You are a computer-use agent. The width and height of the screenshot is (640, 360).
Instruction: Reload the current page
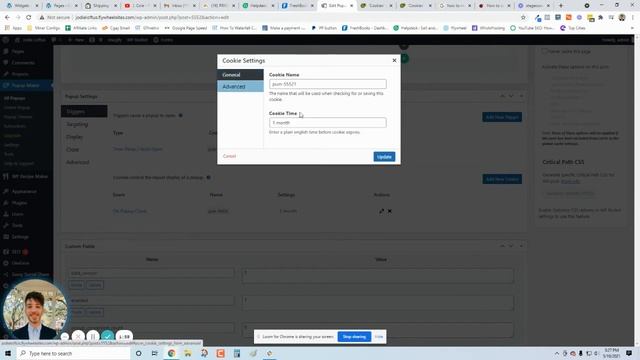[29, 18]
